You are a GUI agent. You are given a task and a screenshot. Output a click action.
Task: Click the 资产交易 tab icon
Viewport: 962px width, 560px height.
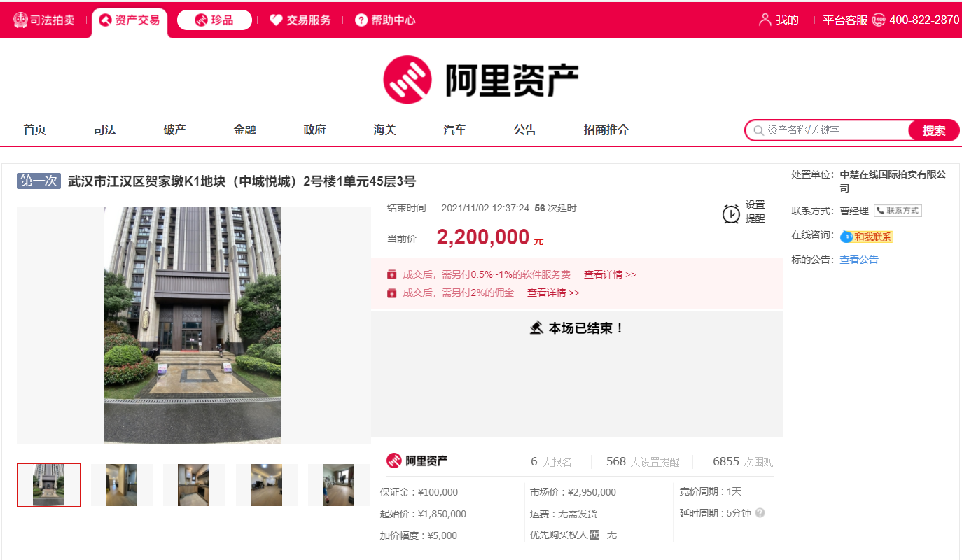pos(106,20)
